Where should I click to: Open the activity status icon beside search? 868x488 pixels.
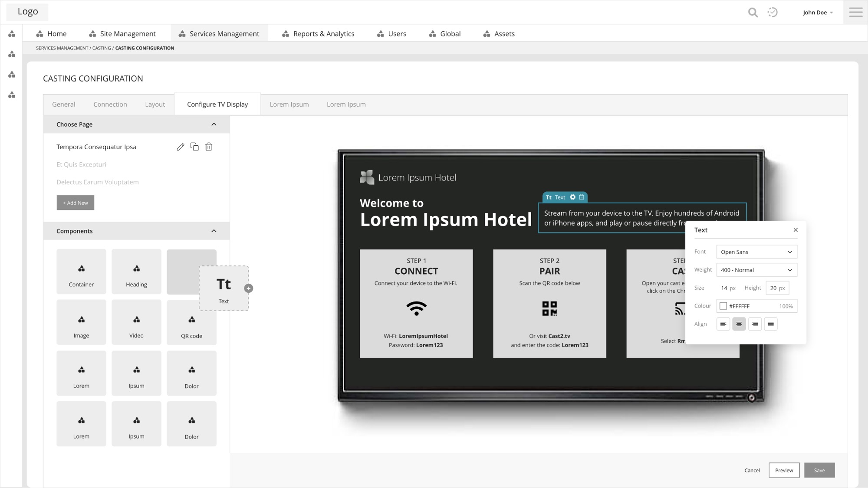[773, 13]
